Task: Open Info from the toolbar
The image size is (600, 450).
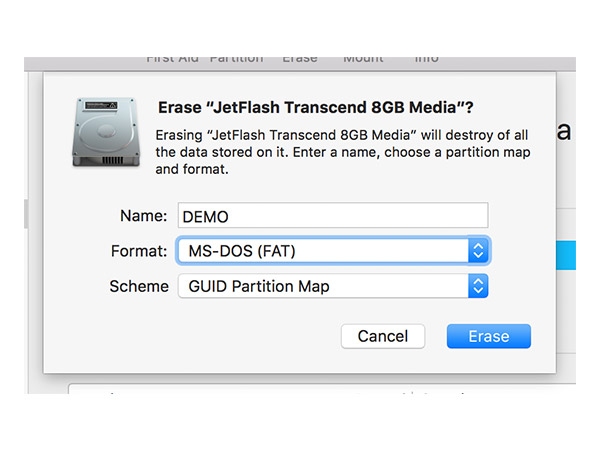Action: 427,59
